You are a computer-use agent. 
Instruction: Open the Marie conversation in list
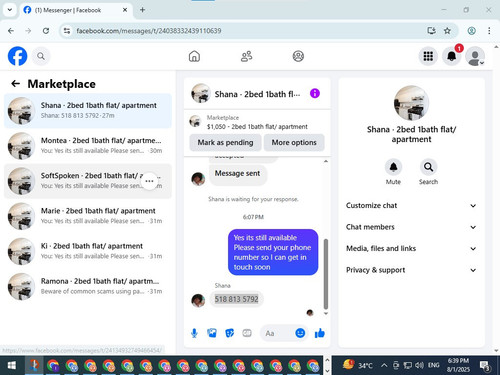[88, 216]
